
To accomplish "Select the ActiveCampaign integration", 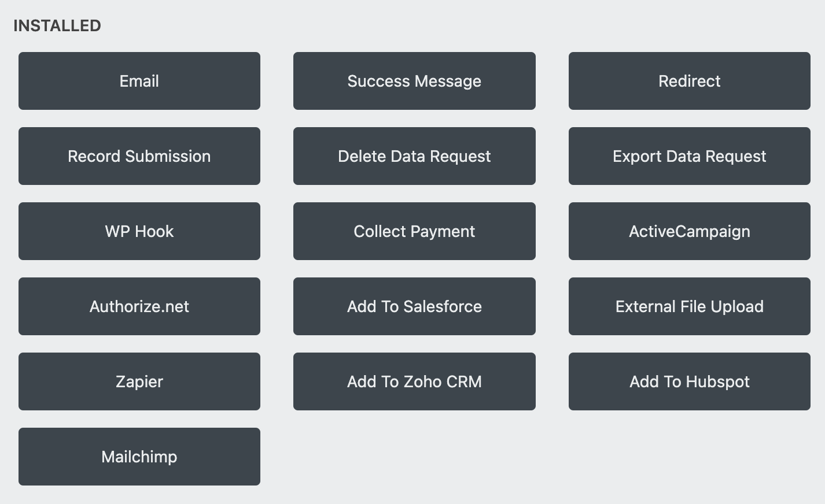I will click(688, 231).
